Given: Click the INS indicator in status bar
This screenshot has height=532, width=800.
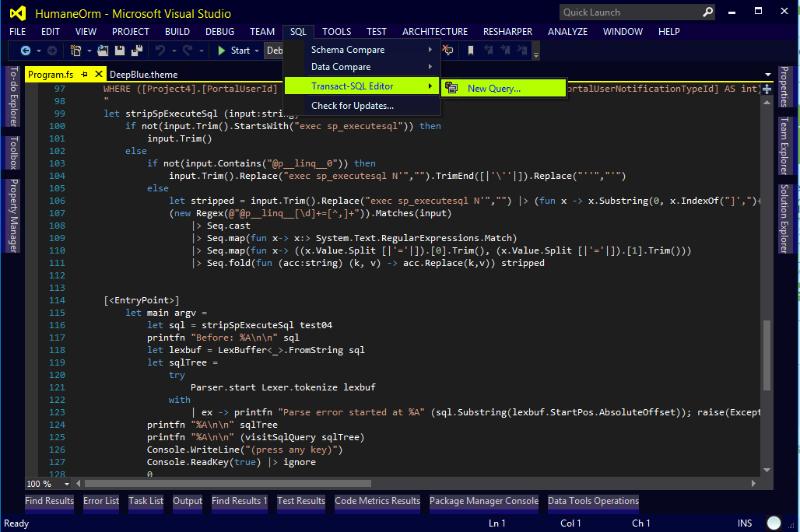Looking at the screenshot, I should click(745, 523).
